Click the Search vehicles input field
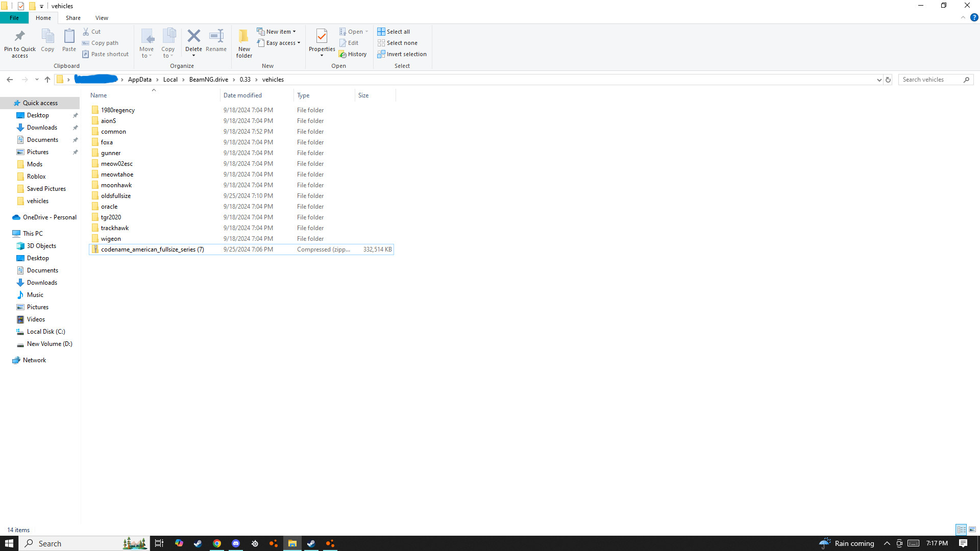This screenshot has height=551, width=980. tap(930, 80)
